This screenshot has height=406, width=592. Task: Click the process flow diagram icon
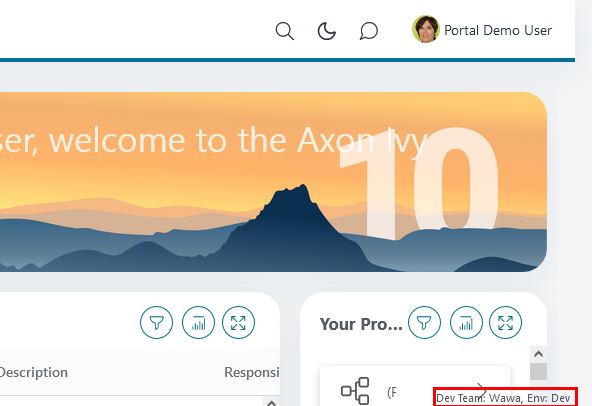355,391
